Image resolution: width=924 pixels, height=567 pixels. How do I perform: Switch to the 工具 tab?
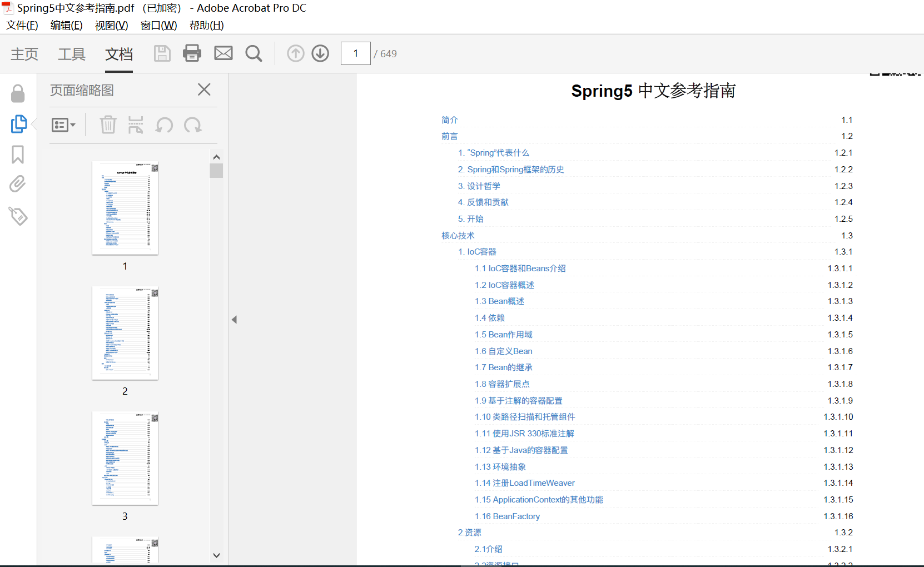(72, 54)
